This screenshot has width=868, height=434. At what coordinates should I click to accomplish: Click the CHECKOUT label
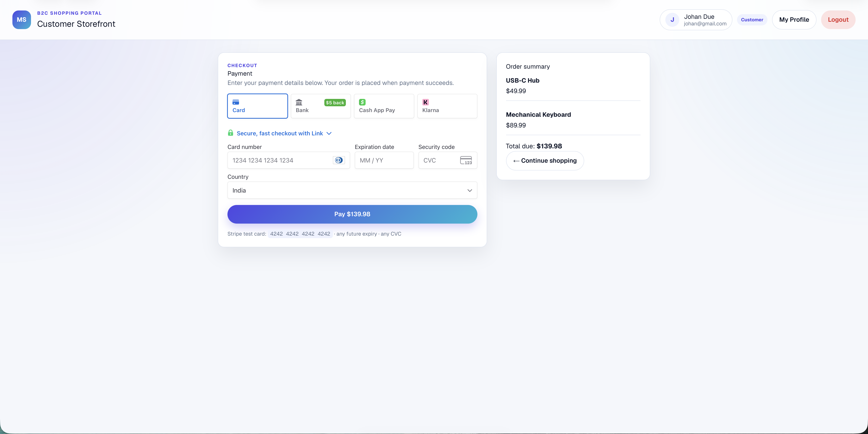coord(242,65)
